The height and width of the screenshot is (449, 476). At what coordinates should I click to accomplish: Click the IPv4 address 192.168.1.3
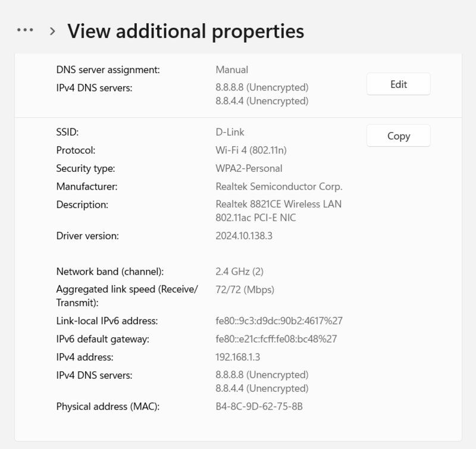point(237,357)
